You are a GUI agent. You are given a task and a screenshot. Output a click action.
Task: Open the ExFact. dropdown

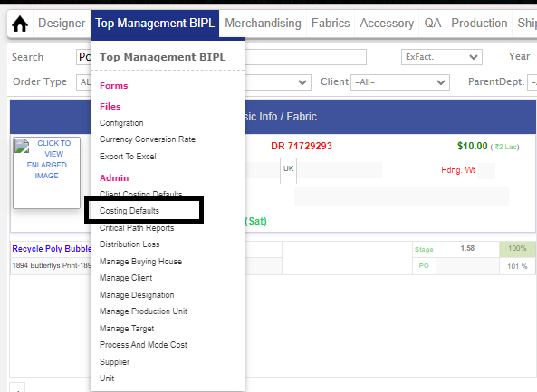(x=441, y=57)
